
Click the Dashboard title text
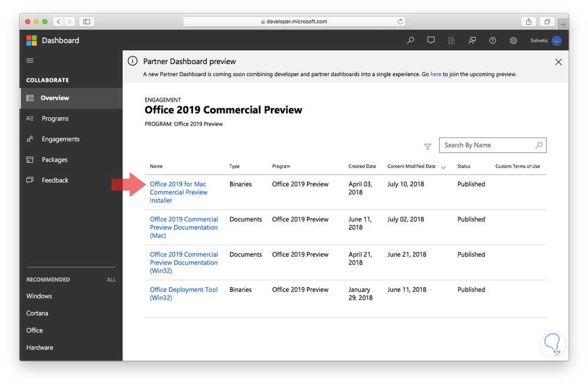tap(61, 41)
